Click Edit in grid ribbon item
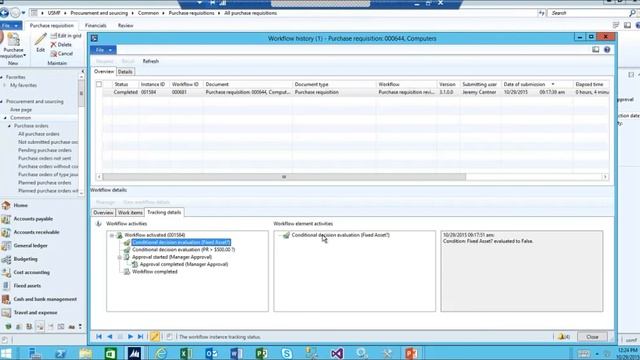640x360 pixels. [x=66, y=36]
